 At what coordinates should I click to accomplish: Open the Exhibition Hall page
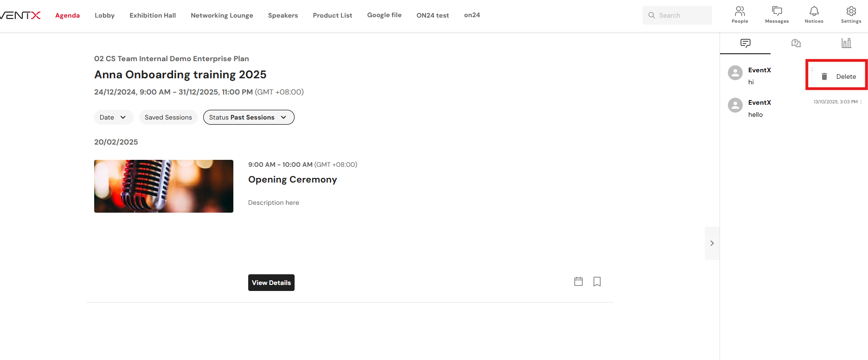tap(153, 15)
